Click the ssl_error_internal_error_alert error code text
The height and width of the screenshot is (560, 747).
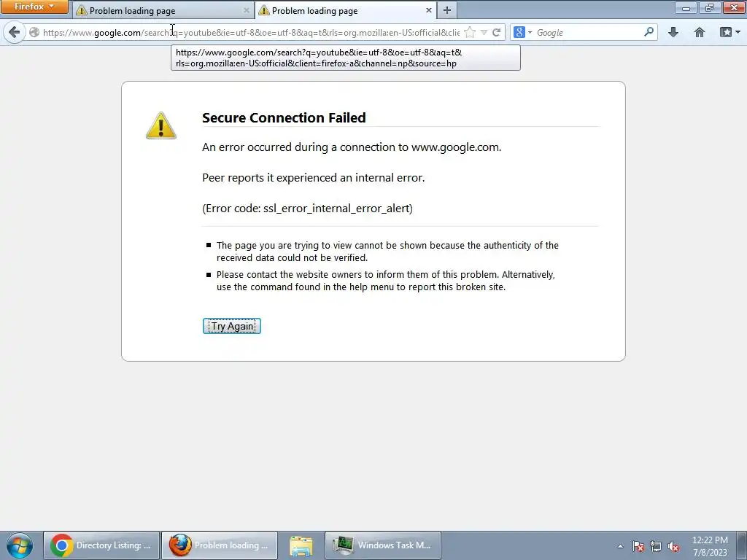(336, 208)
